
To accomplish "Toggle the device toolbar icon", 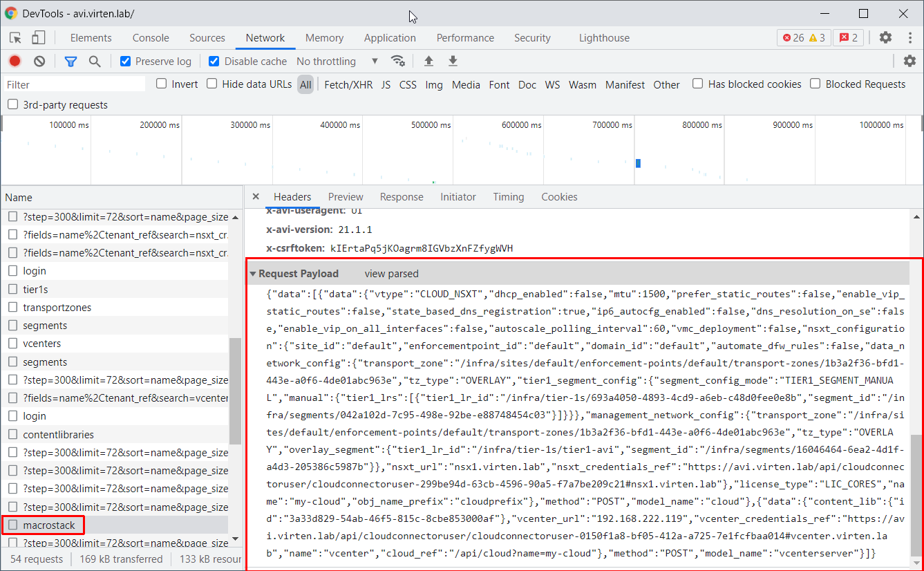I will click(38, 38).
